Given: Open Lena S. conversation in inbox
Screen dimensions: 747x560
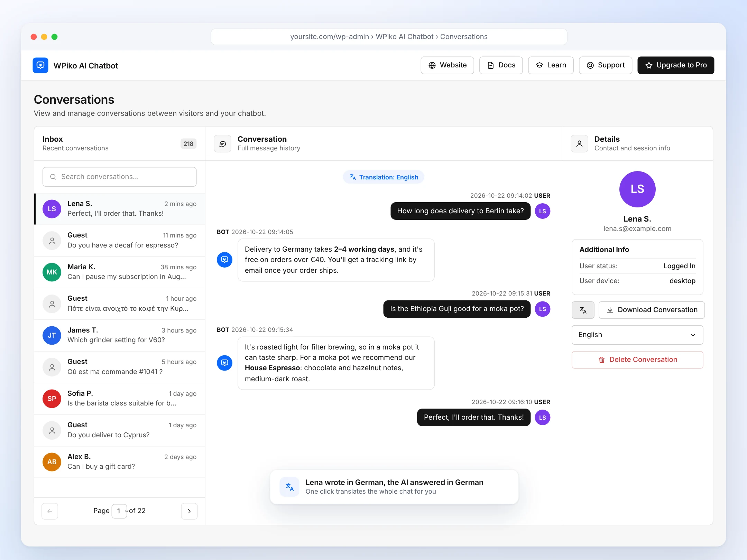Looking at the screenshot, I should tap(120, 209).
